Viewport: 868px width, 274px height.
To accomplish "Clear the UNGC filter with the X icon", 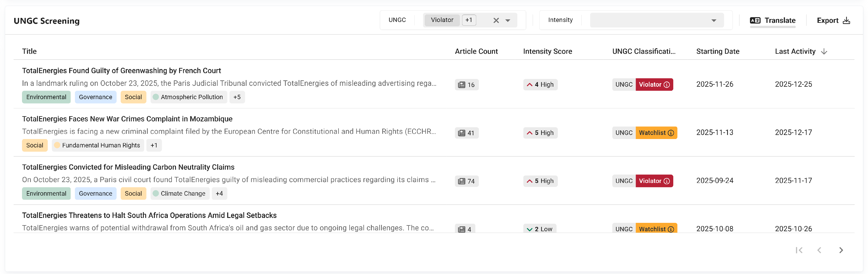I will coord(496,21).
